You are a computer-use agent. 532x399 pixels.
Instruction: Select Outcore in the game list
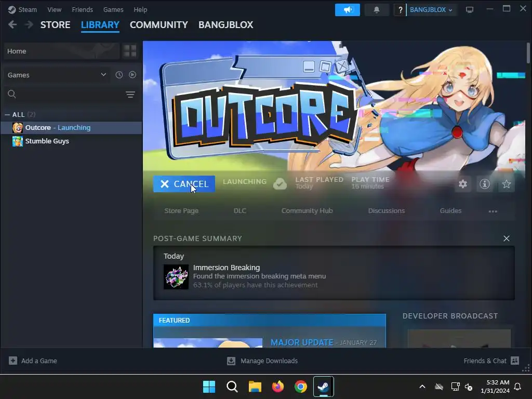tap(71, 128)
